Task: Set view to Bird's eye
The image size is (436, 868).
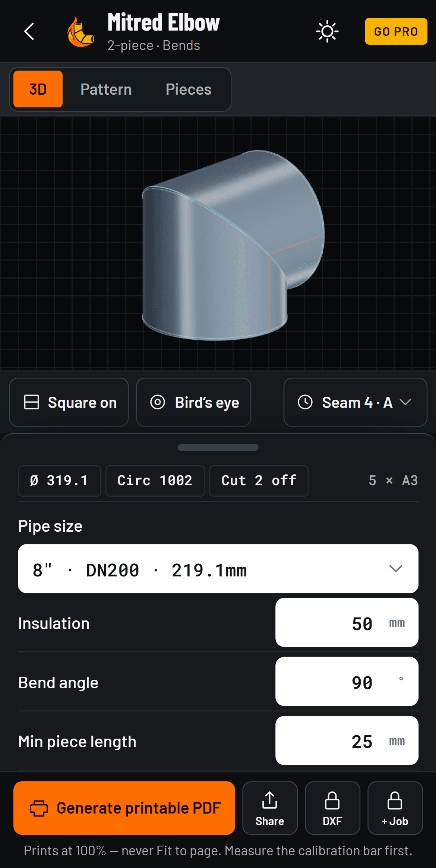Action: pos(193,402)
